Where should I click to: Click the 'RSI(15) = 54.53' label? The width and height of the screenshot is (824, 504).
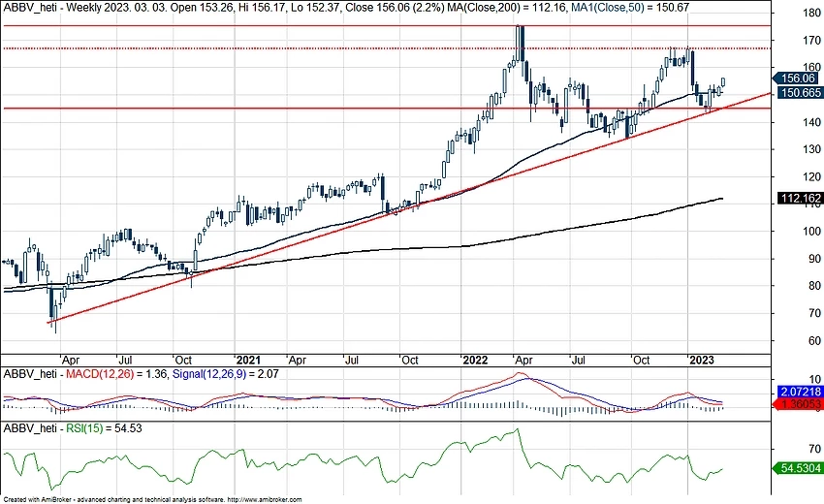coord(104,428)
